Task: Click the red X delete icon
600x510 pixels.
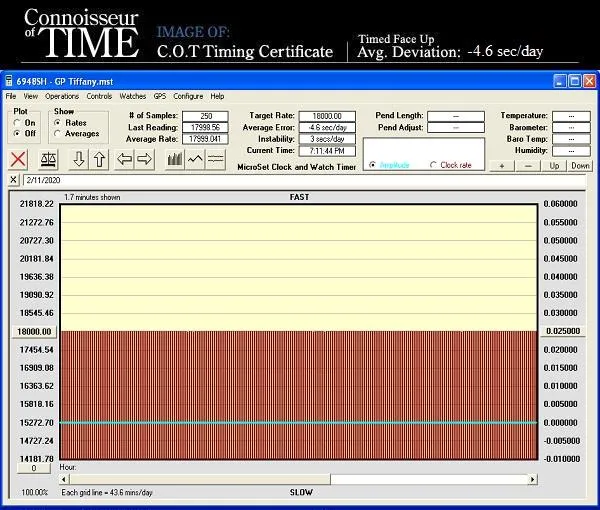Action: tap(18, 159)
